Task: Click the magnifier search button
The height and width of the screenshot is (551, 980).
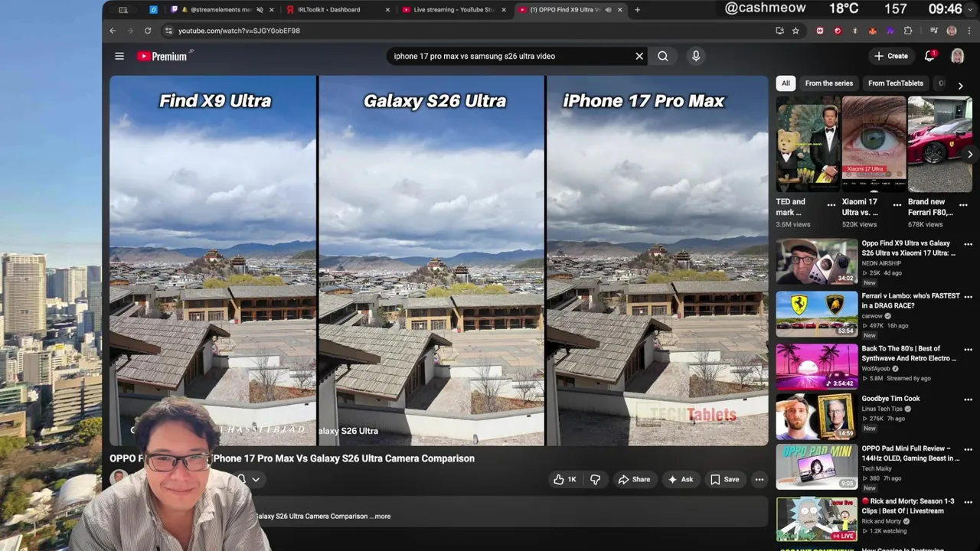Action: tap(663, 56)
